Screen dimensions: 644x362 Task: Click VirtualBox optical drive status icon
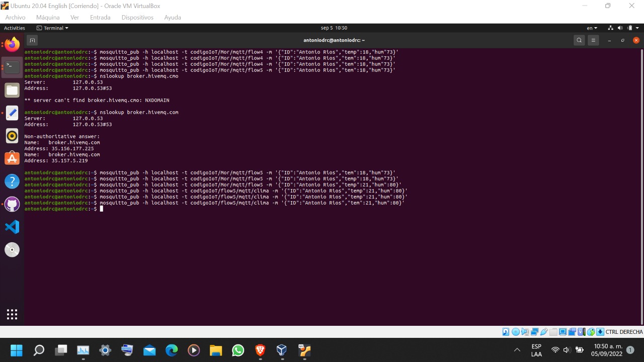(x=516, y=332)
